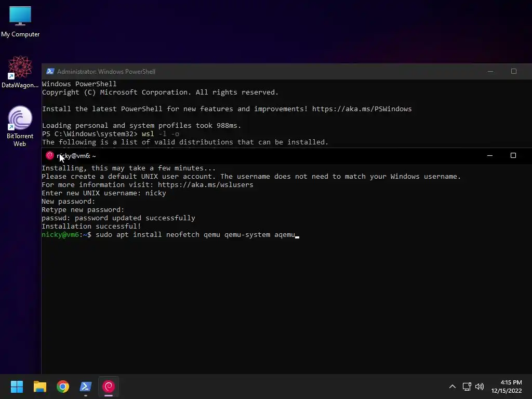Viewport: 532px width, 399px height.
Task: Click the green nicky@vm6 prompt text
Action: point(60,235)
